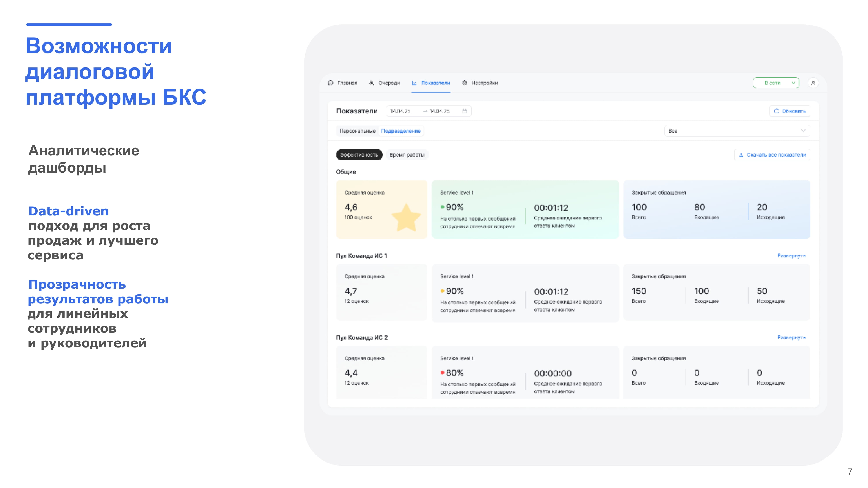The width and height of the screenshot is (868, 488).
Task: Click the 4,7 rating in Команда ИС 1
Action: pyautogui.click(x=350, y=291)
